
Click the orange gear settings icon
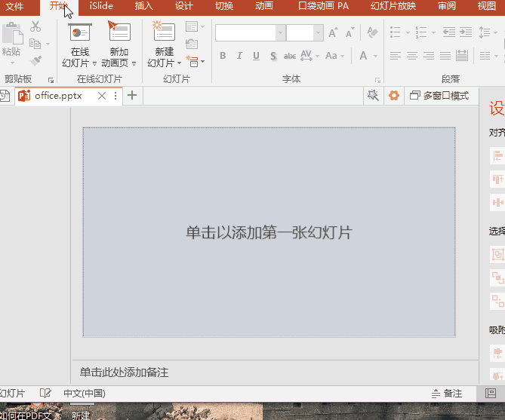(393, 95)
